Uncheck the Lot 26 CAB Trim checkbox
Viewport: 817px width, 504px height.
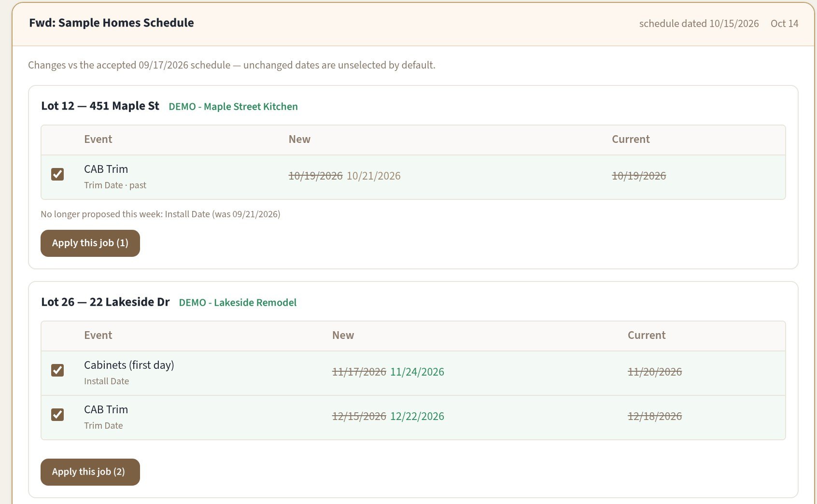pyautogui.click(x=57, y=415)
